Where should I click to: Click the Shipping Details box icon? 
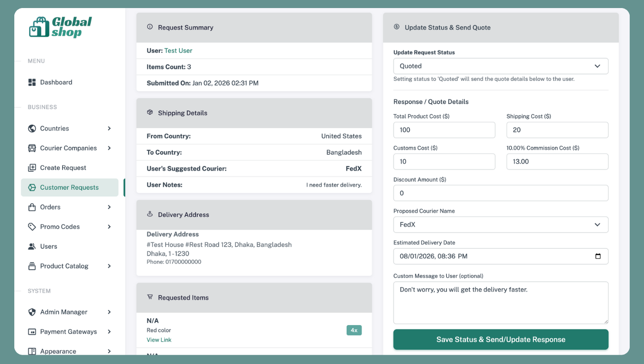[x=150, y=112]
